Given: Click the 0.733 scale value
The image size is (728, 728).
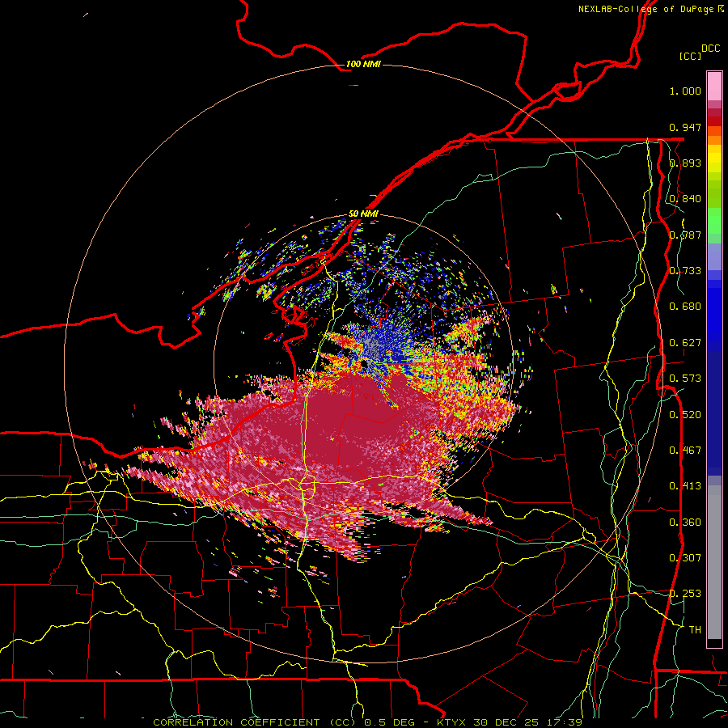Looking at the screenshot, I should pos(685,271).
